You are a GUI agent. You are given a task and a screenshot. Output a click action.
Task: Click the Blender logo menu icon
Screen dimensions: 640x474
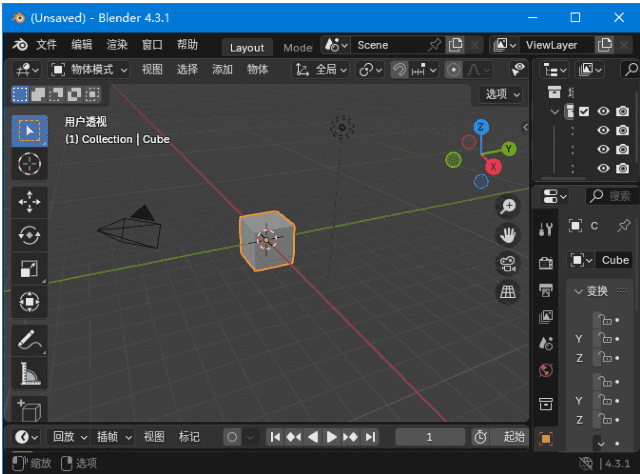(x=20, y=45)
